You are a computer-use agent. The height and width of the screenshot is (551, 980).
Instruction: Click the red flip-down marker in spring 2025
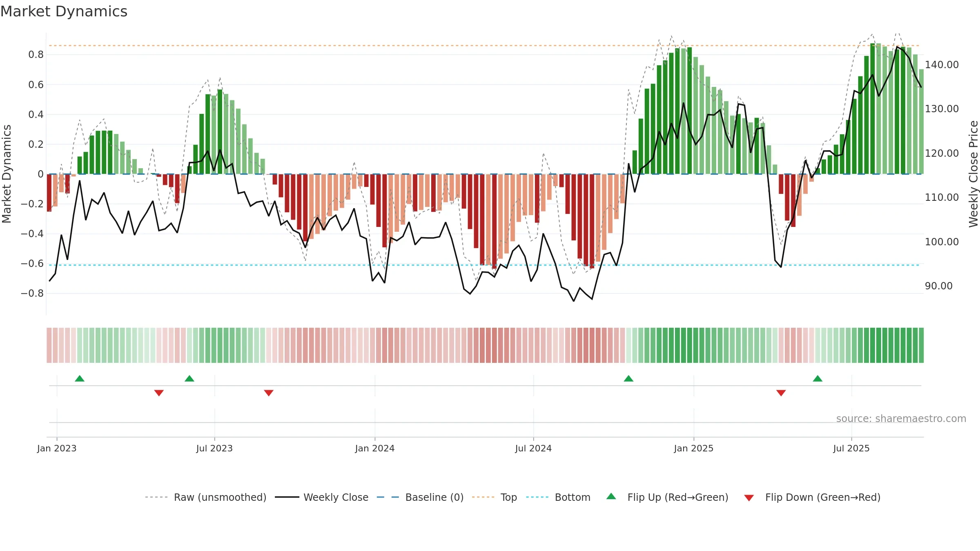point(781,393)
